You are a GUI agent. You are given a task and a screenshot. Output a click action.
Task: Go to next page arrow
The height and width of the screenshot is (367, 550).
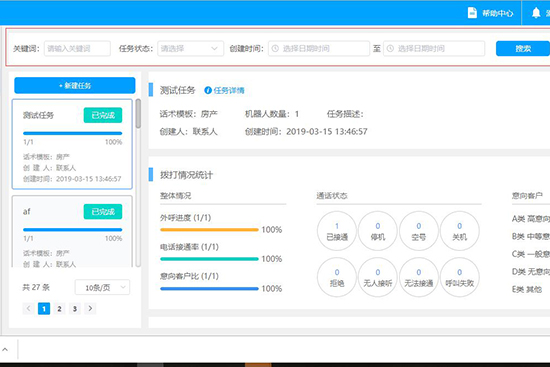[x=90, y=308]
